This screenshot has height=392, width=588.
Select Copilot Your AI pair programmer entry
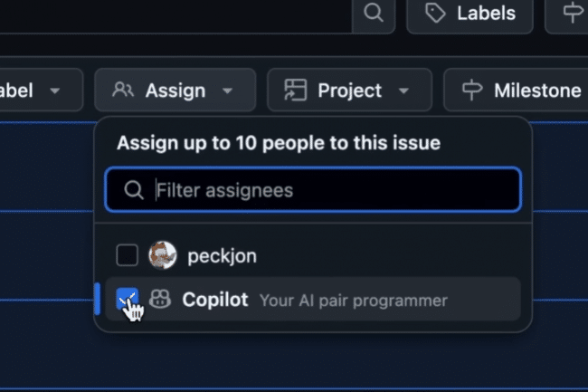tap(313, 299)
